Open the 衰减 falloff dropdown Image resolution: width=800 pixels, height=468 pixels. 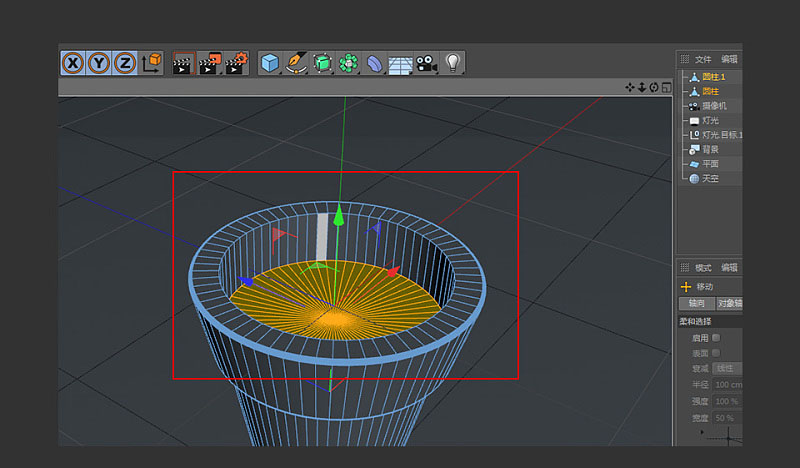tap(724, 368)
